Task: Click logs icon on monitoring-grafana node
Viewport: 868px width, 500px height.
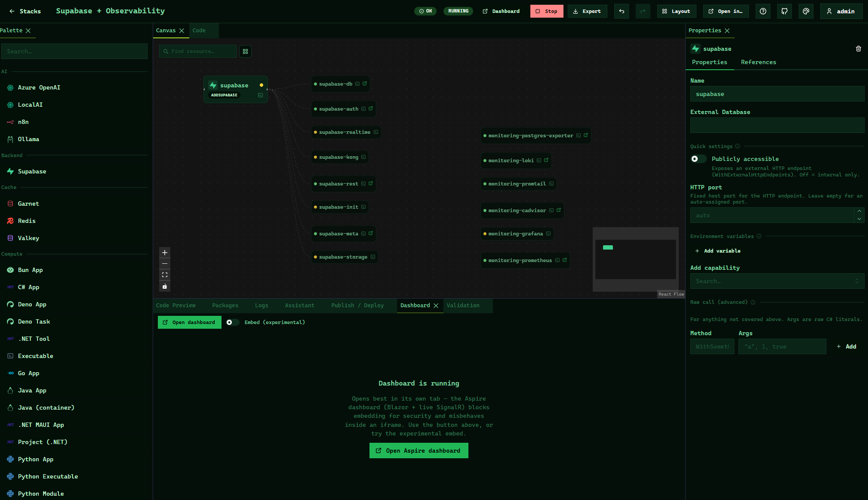Action: [x=548, y=234]
